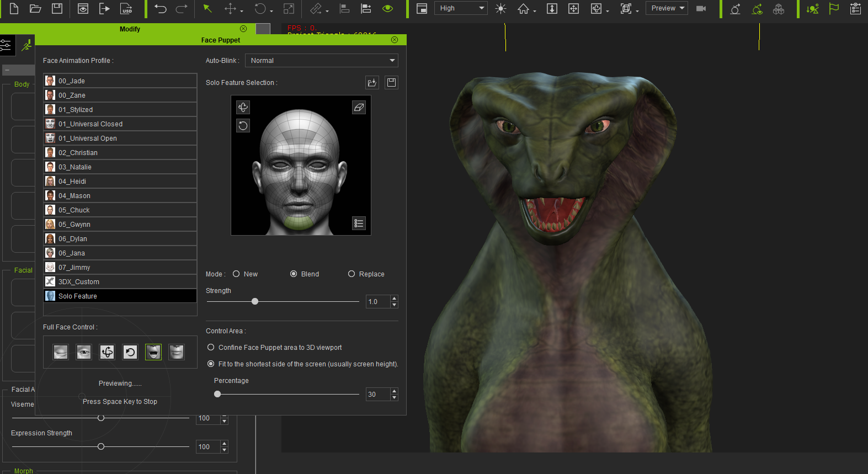
Task: Click the focus frame icon in toolbar
Action: [626, 8]
